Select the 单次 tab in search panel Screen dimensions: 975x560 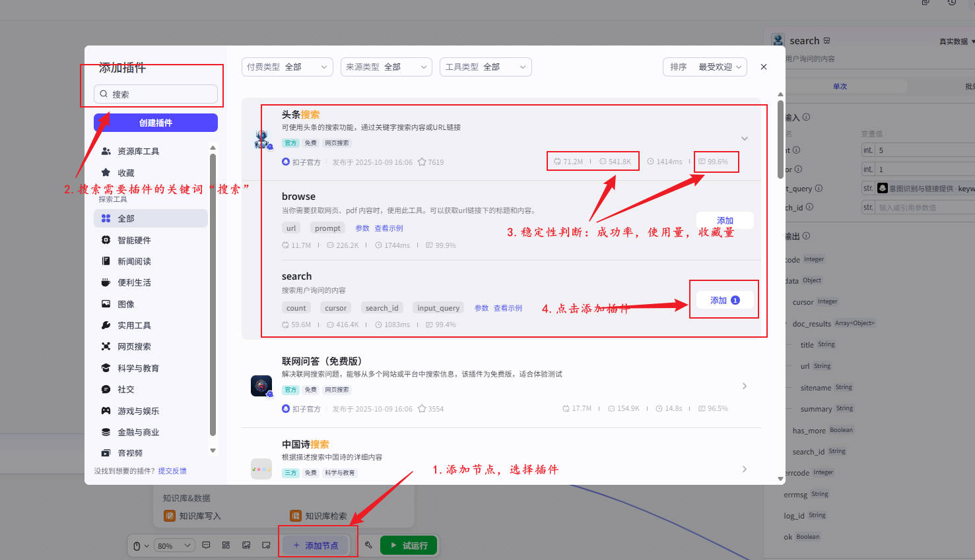(840, 86)
